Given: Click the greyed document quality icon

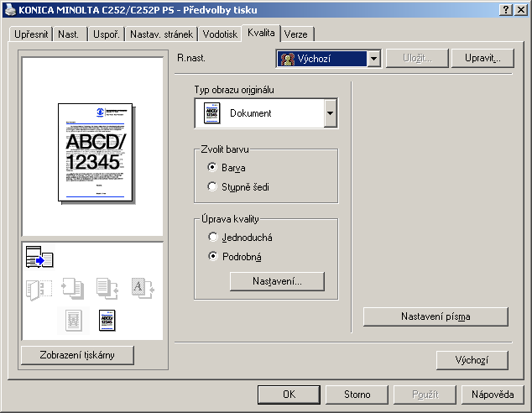Looking at the screenshot, I should click(74, 321).
